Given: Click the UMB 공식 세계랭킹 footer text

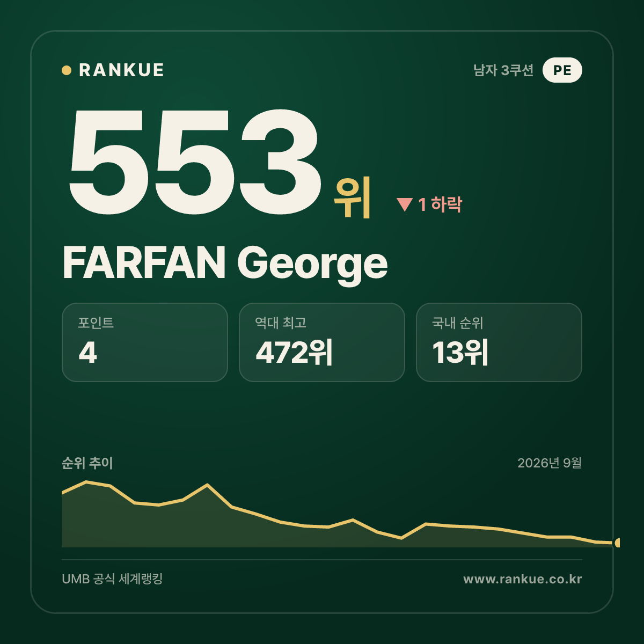Looking at the screenshot, I should pos(112,579).
